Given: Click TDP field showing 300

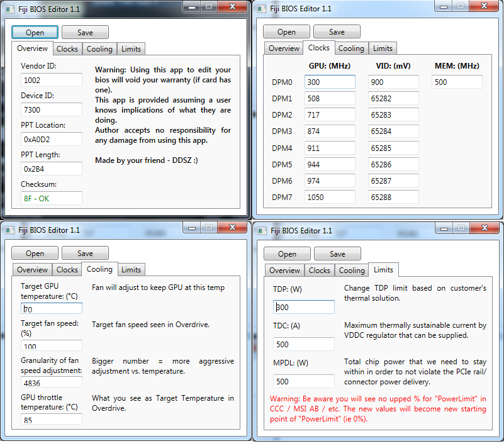Looking at the screenshot, I should tap(304, 307).
